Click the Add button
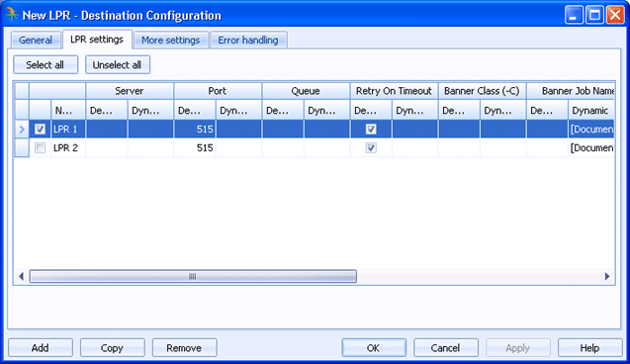 (41, 348)
